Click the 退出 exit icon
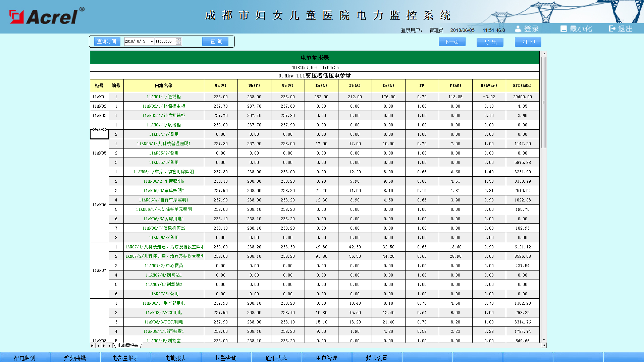 tap(612, 29)
